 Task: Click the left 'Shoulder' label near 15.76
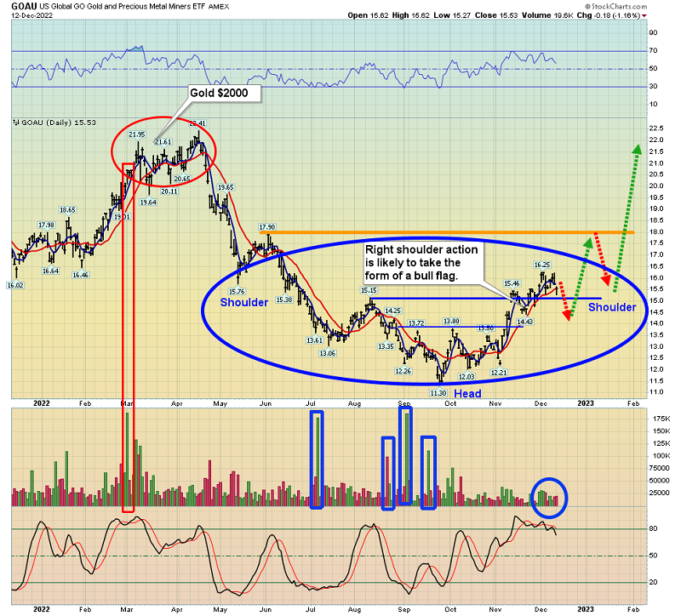click(244, 302)
